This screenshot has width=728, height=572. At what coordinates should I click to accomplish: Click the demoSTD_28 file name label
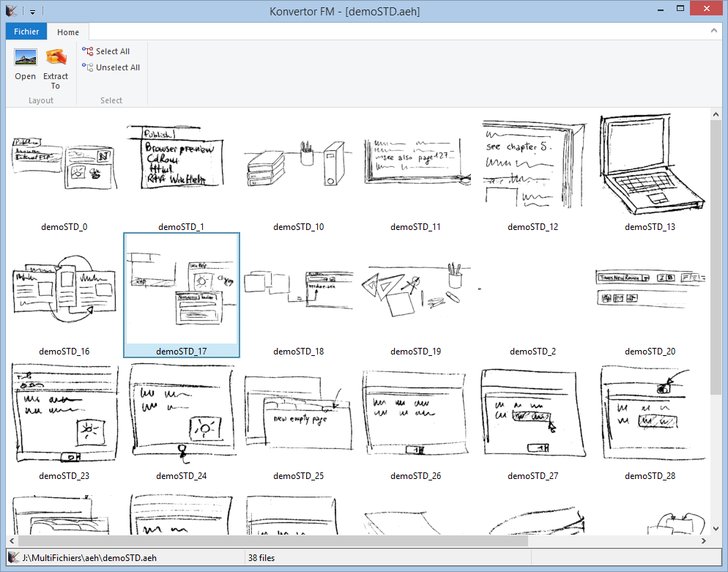click(x=650, y=476)
